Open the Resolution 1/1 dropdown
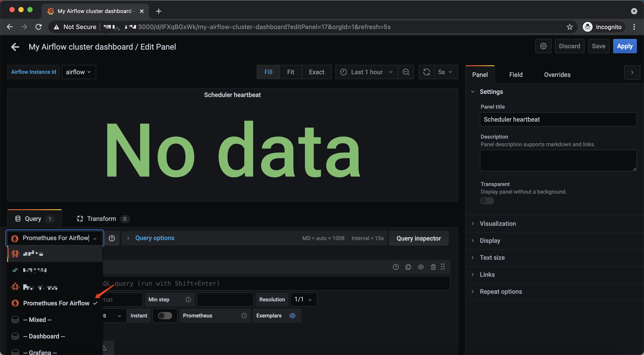Image resolution: width=644 pixels, height=355 pixels. (303, 299)
